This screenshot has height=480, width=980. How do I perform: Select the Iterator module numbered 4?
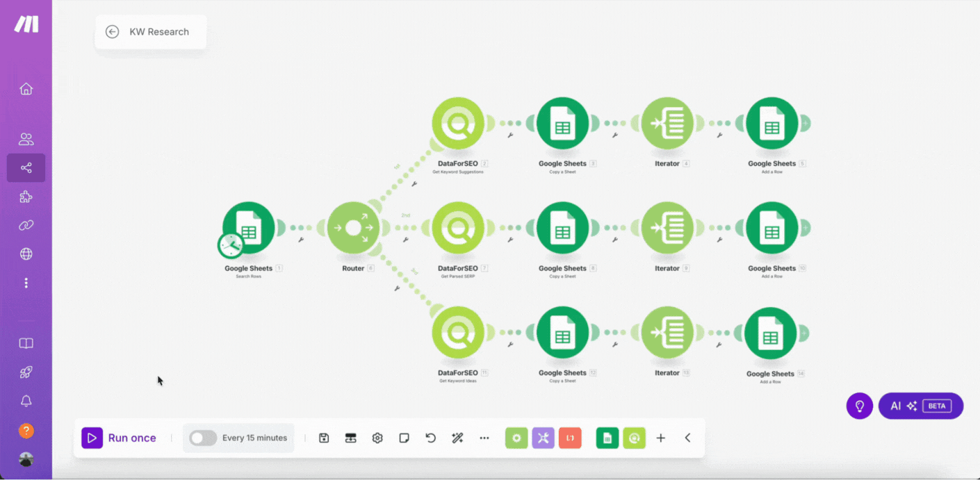(667, 124)
